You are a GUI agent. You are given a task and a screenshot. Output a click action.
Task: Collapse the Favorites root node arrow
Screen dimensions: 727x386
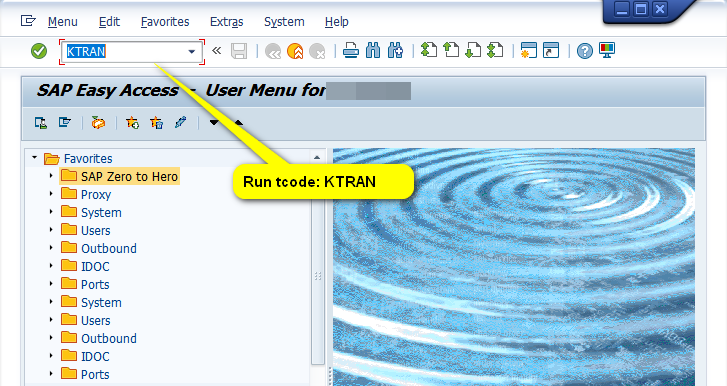[34, 158]
